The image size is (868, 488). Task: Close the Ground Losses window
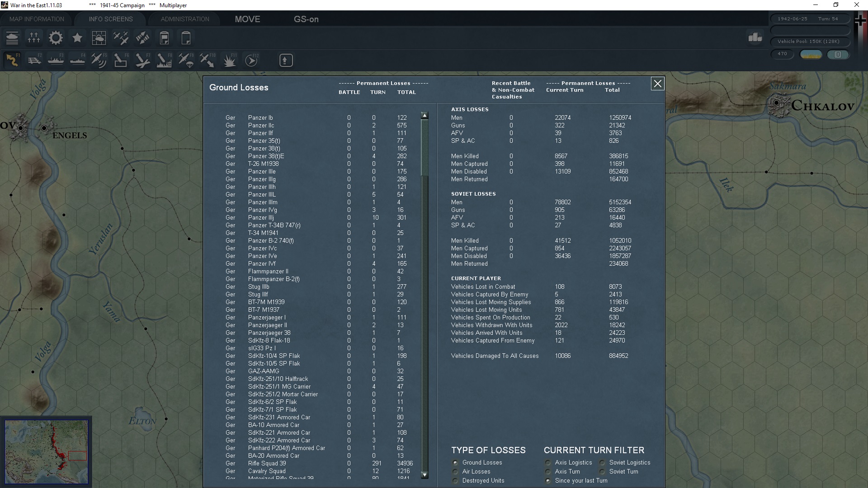click(x=657, y=84)
